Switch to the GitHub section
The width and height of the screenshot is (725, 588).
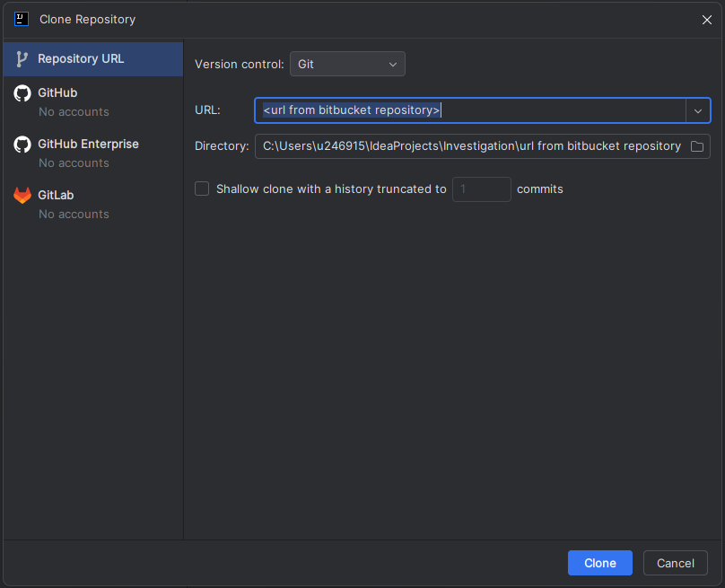pyautogui.click(x=57, y=92)
